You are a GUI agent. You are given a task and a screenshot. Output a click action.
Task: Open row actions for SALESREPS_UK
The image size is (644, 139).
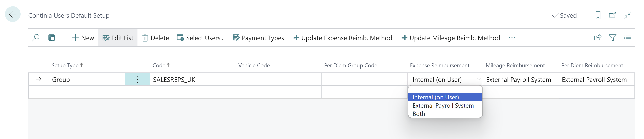137,79
